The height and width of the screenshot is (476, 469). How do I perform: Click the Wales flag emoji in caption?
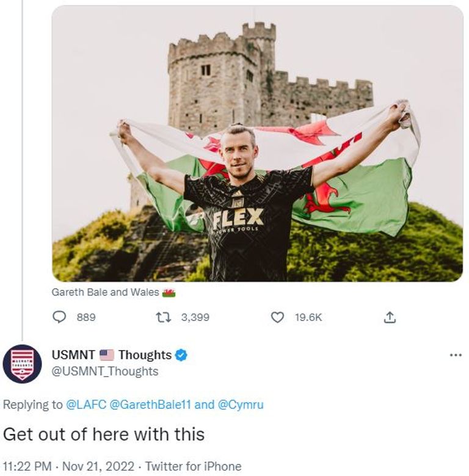coord(169,293)
